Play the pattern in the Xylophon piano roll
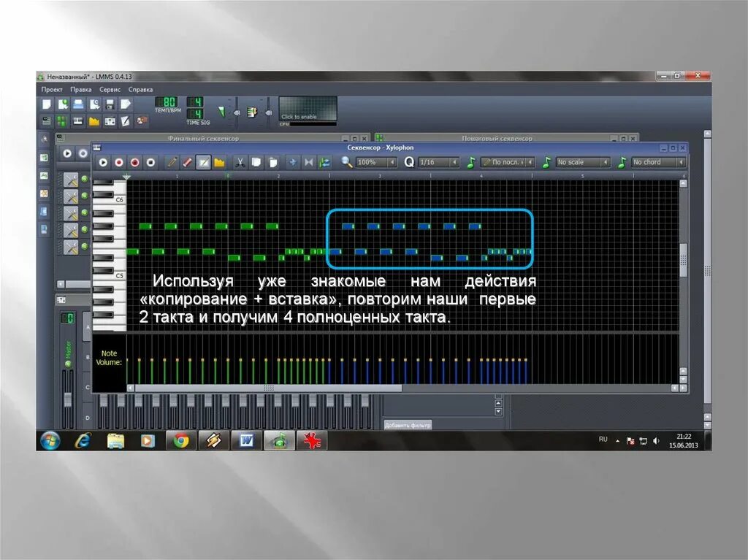 point(103,162)
